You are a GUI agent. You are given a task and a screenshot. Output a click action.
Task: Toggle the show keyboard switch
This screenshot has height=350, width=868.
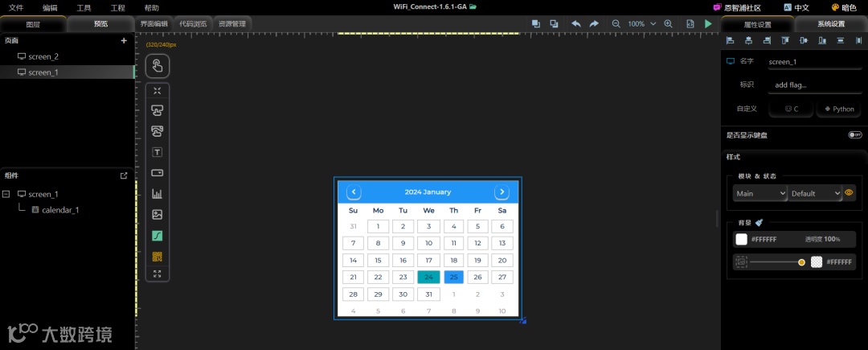tap(855, 135)
